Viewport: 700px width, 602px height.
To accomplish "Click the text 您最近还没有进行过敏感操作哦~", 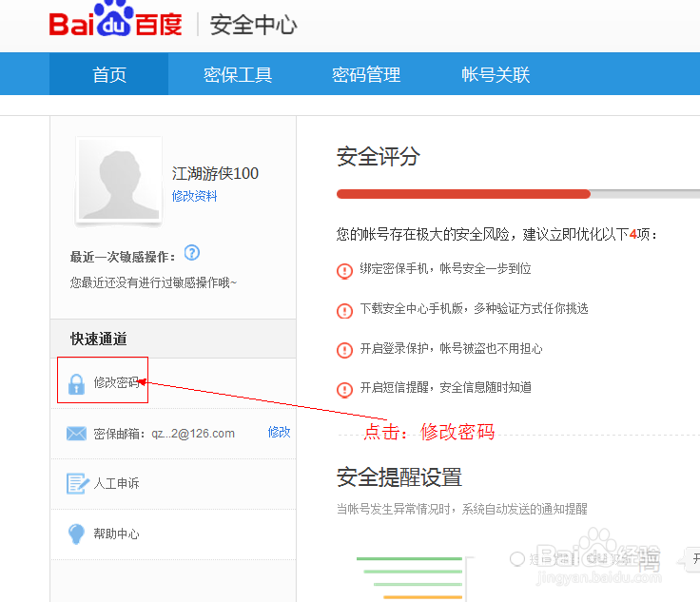I will 153,282.
